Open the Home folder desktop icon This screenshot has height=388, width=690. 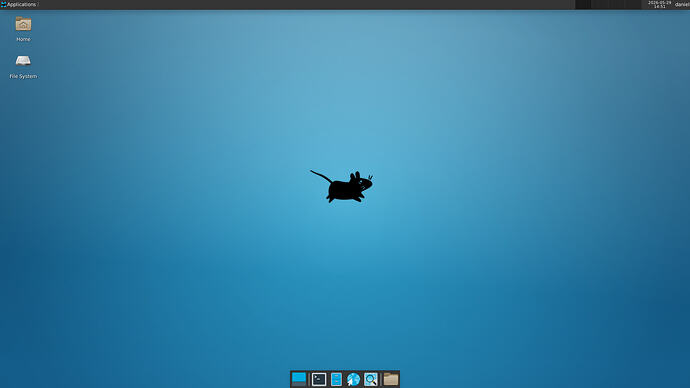23,29
